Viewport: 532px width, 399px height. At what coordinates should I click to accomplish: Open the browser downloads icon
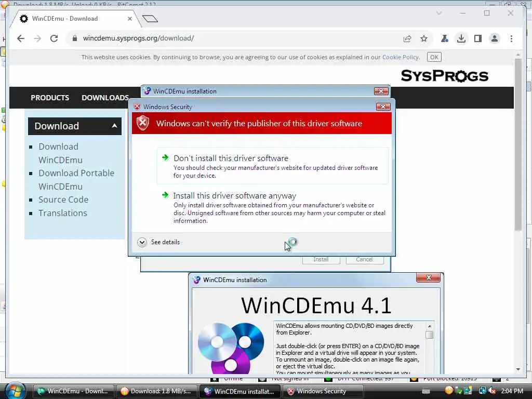[x=461, y=38]
